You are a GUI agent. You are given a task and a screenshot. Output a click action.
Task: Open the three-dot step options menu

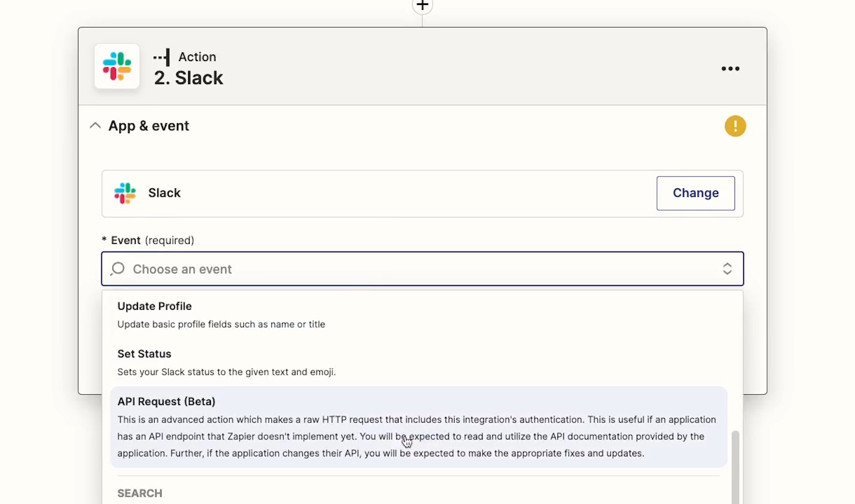point(730,68)
